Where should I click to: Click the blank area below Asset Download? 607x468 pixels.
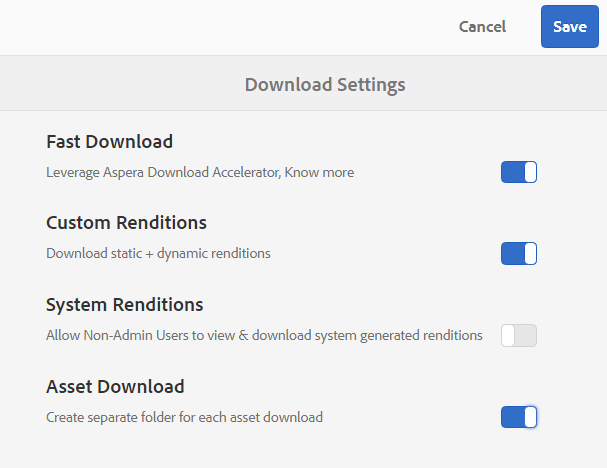point(300,450)
